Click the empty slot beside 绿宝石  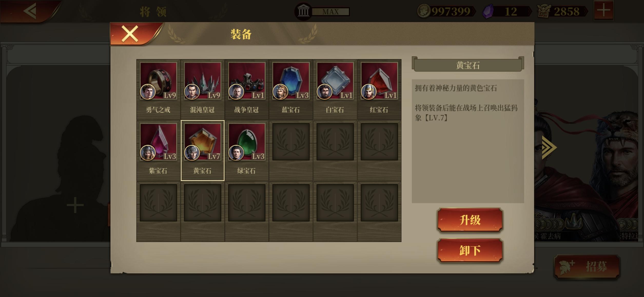(291, 142)
